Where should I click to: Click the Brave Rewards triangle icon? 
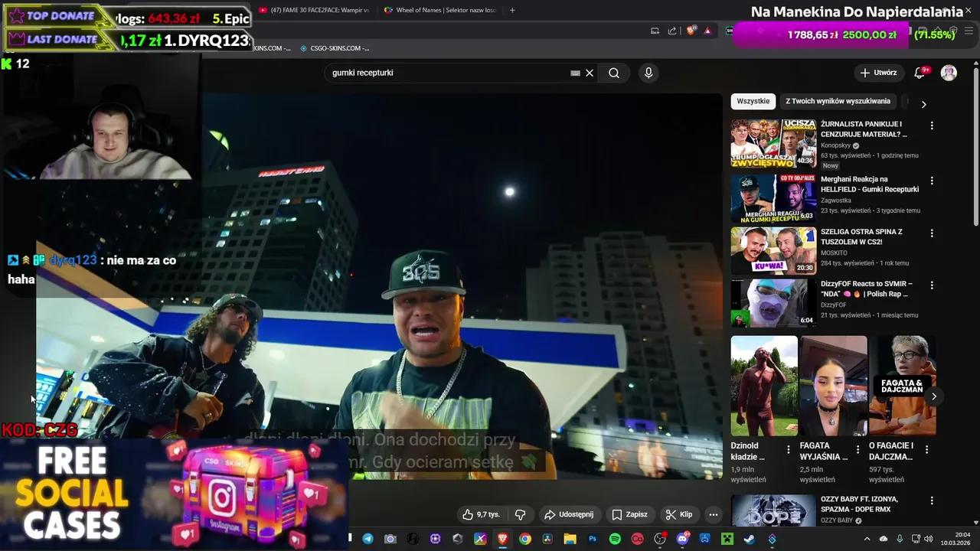(707, 31)
